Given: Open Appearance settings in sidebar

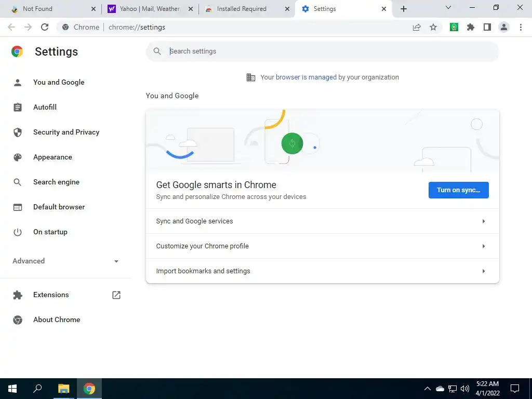Looking at the screenshot, I should 52,157.
